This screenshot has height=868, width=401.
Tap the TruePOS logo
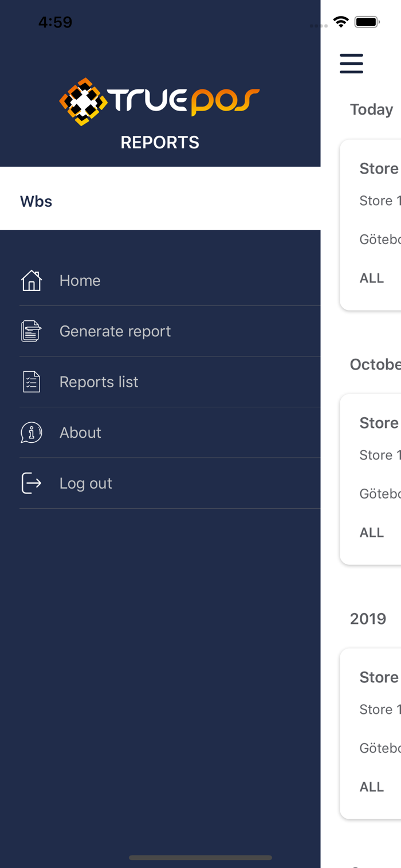160,101
